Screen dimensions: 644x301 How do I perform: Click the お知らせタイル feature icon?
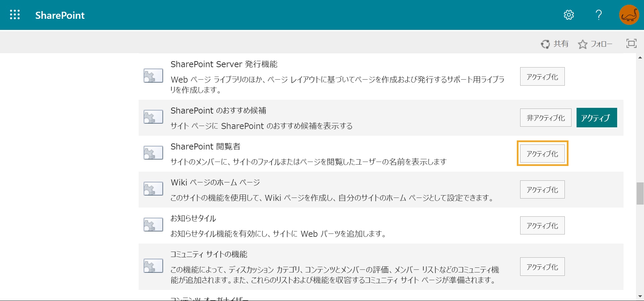pyautogui.click(x=153, y=225)
